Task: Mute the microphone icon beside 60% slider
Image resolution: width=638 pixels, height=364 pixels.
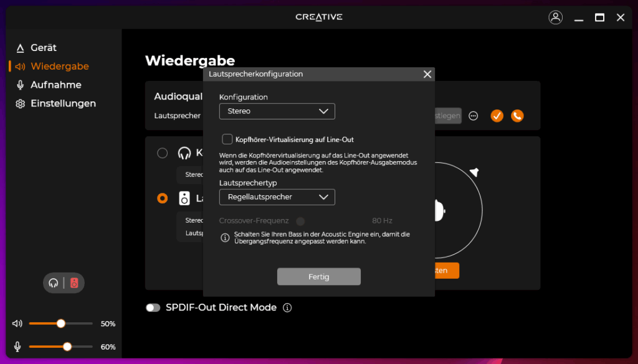Action: pos(17,347)
